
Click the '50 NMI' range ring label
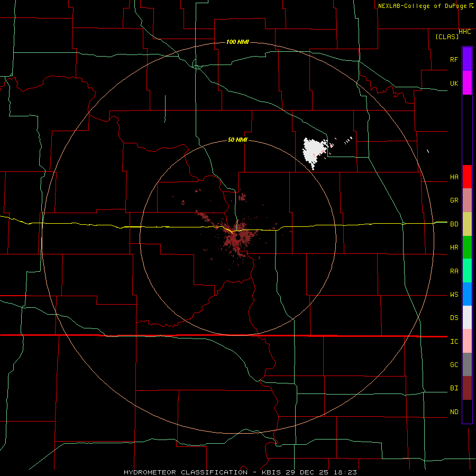(x=237, y=140)
